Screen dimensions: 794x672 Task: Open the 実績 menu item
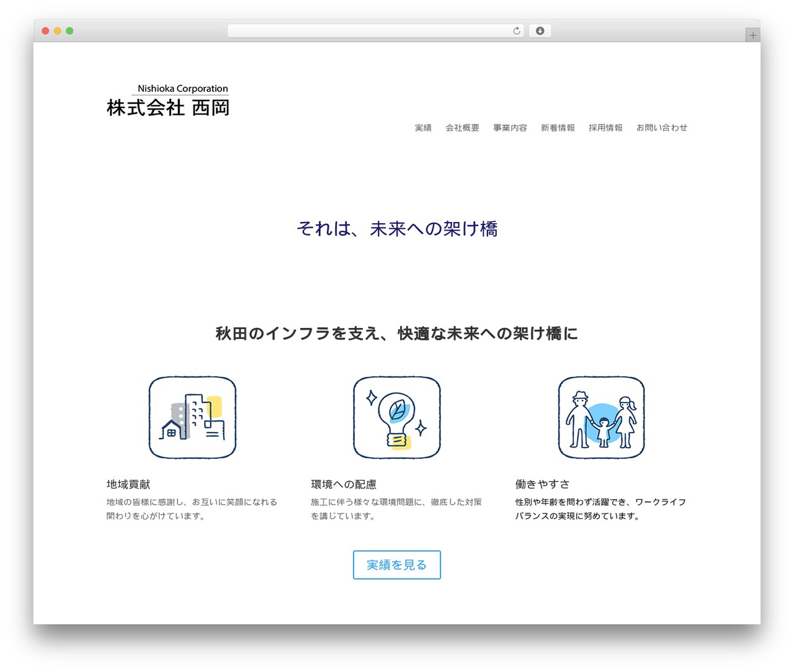[423, 128]
